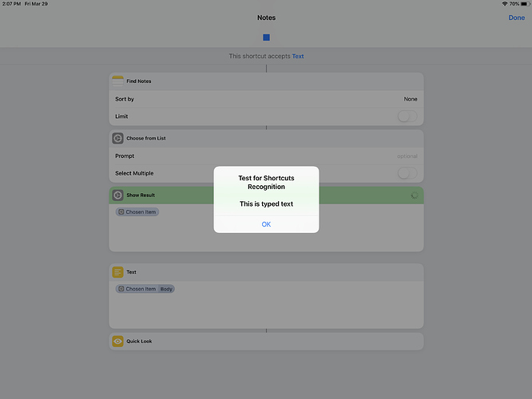Toggle the Limit switch in Find Notes
The height and width of the screenshot is (399, 532).
(407, 117)
